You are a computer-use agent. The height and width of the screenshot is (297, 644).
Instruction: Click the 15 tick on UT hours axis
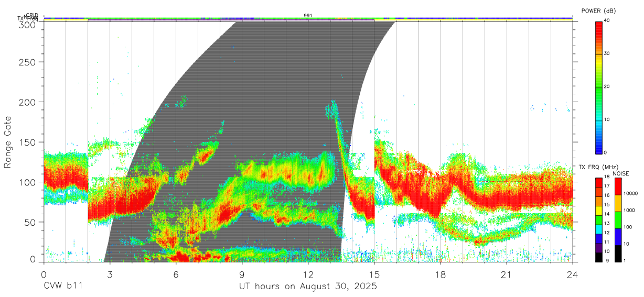pyautogui.click(x=374, y=274)
